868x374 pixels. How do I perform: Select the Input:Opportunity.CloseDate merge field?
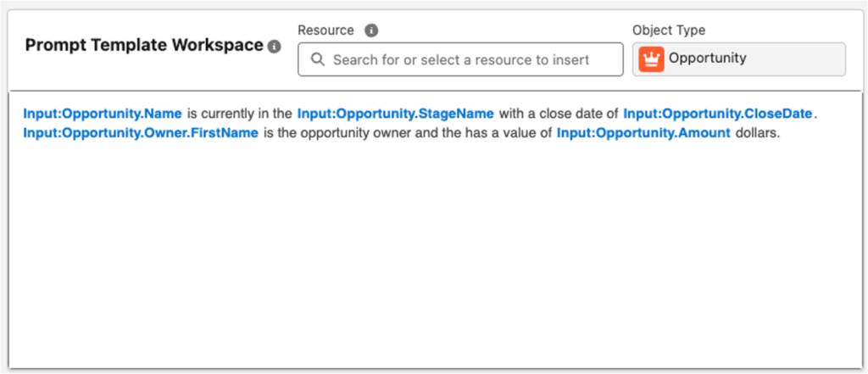tap(718, 114)
